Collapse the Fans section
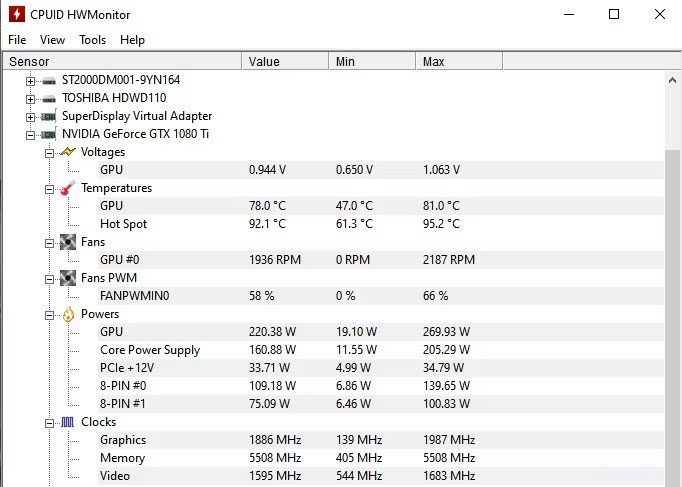This screenshot has width=682, height=487. click(x=49, y=243)
